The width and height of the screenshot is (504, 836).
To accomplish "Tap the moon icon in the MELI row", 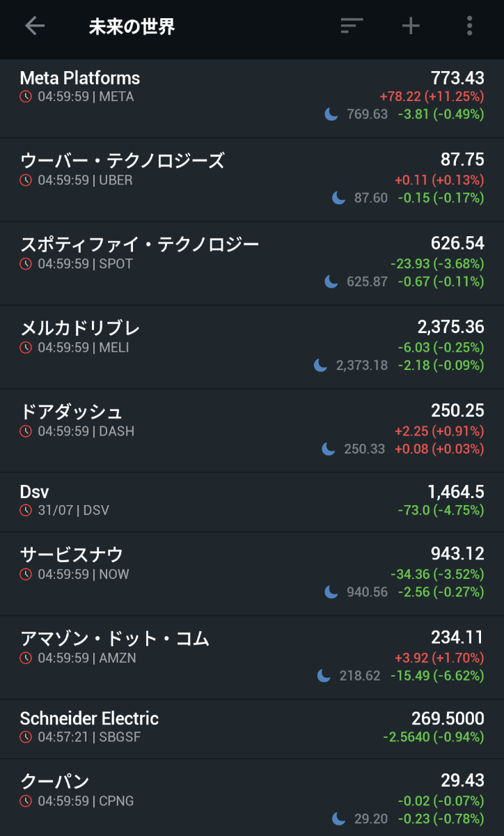I will (x=320, y=365).
